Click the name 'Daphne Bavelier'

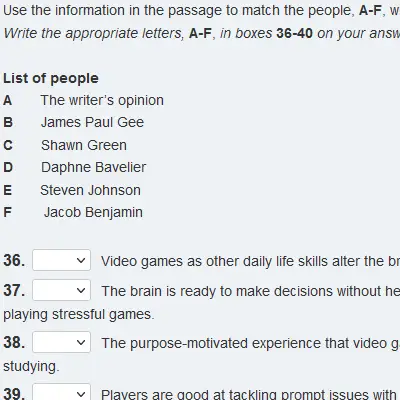click(93, 167)
